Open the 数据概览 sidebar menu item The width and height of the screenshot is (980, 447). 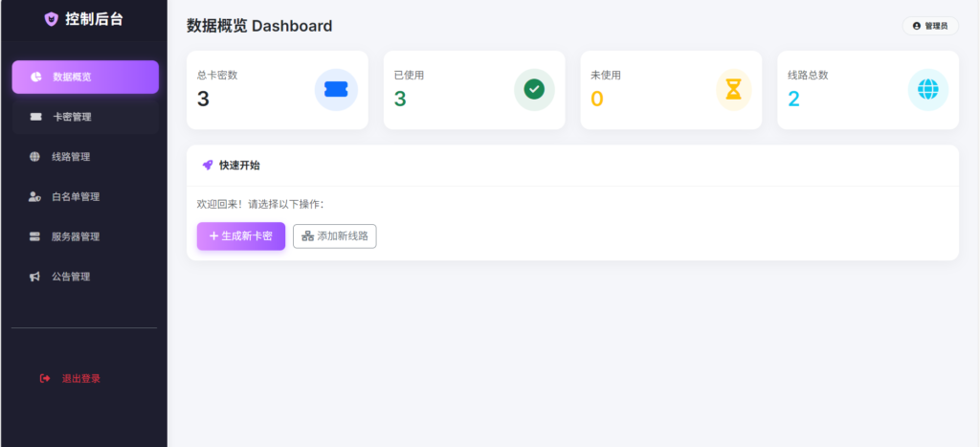click(85, 77)
